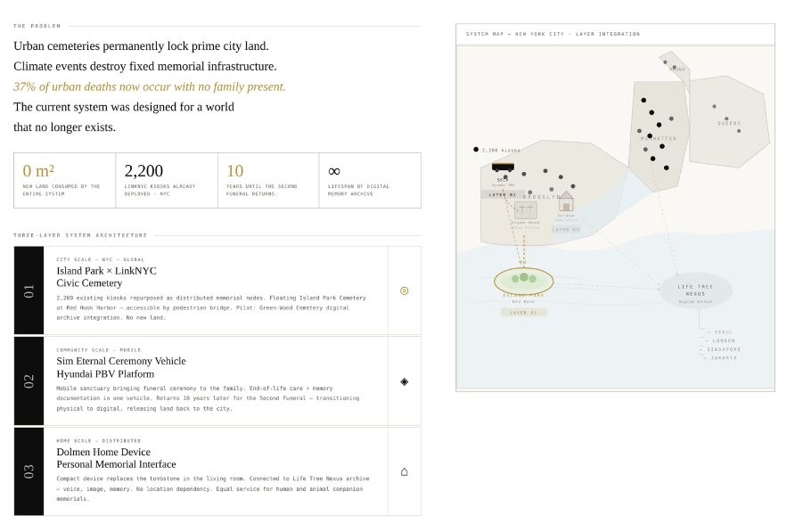Click the concentric circle icon in the Island Park row
The width and height of the screenshot is (795, 532).
tap(404, 291)
